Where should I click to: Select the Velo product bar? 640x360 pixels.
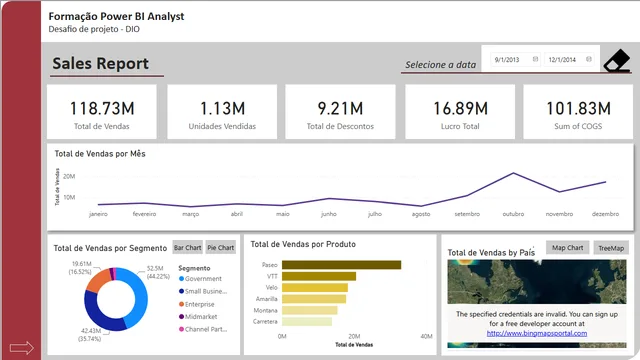coord(315,287)
